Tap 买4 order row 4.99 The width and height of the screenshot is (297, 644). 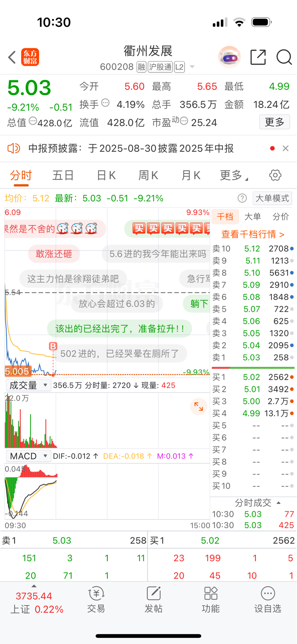coord(253,413)
